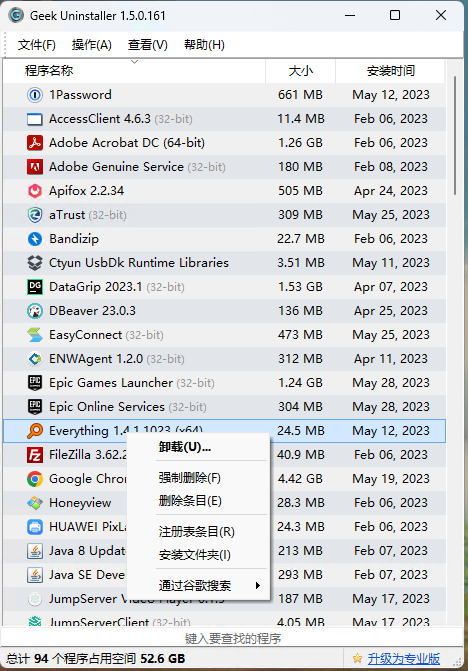468x671 pixels.
Task: Select the Bandizip row name
Action: click(x=74, y=238)
